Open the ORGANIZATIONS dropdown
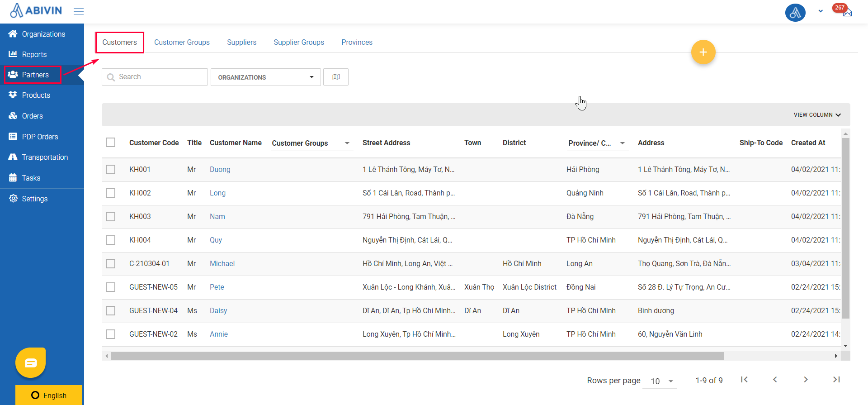 (266, 77)
